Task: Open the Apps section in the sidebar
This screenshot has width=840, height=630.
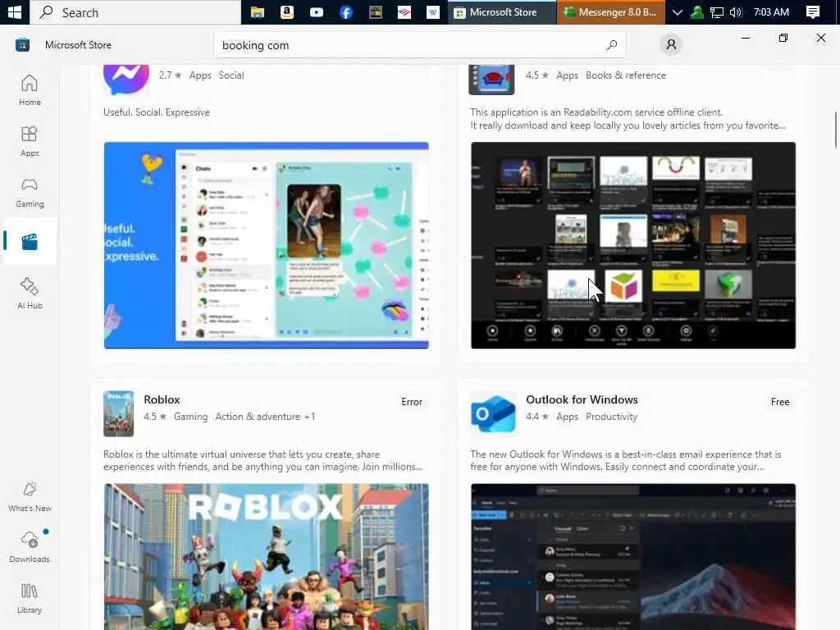Action: [30, 141]
